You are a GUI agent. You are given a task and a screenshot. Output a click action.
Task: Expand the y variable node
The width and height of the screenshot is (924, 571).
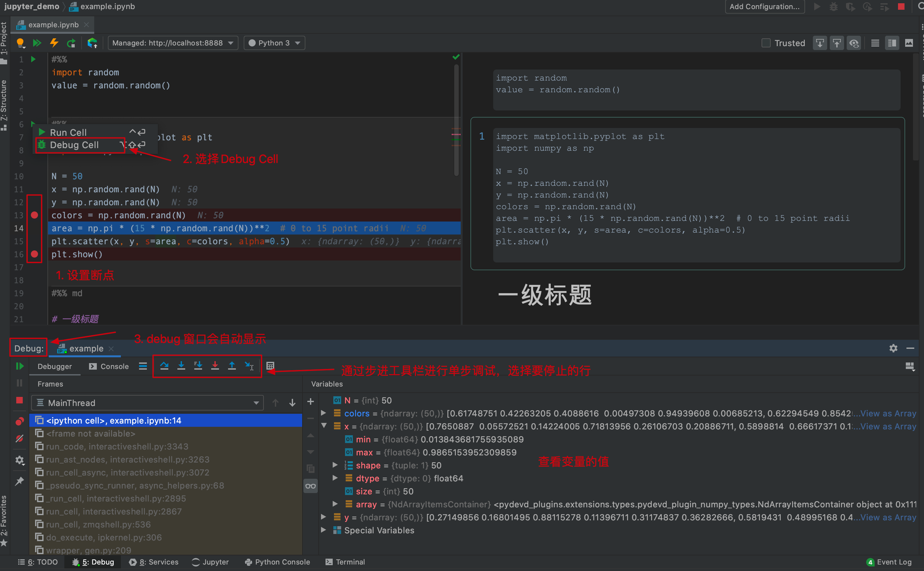324,517
